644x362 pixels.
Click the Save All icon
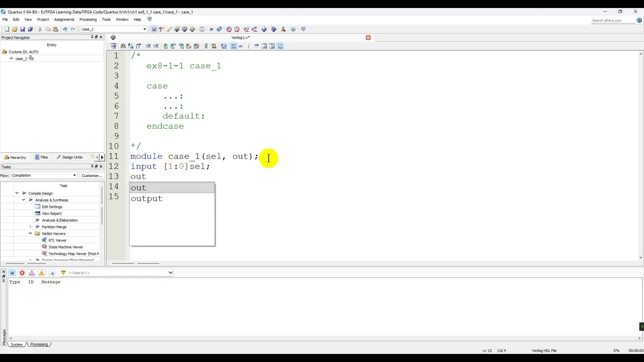(30, 29)
